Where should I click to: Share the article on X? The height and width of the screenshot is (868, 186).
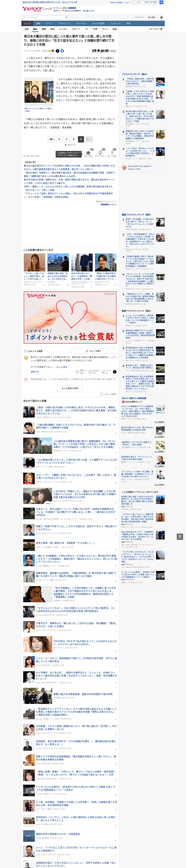(x=57, y=51)
